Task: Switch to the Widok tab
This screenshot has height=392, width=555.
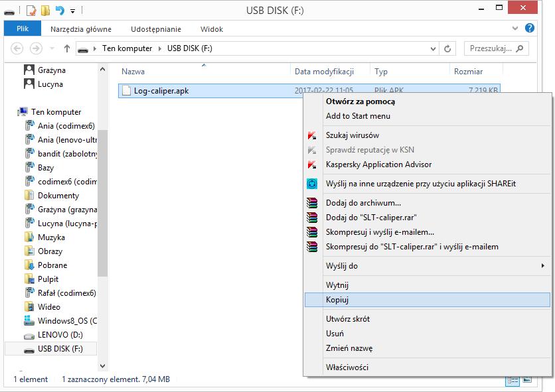Action: pos(212,29)
